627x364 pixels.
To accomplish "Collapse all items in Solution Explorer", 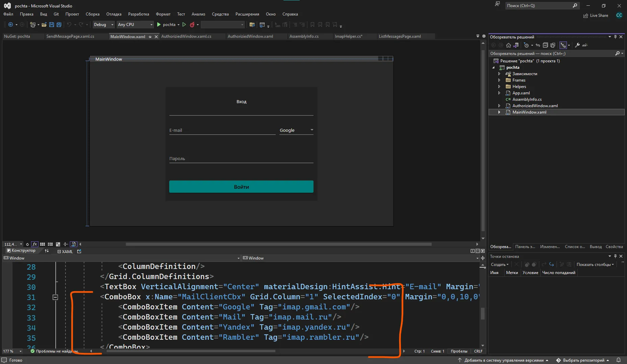I will coord(545,45).
